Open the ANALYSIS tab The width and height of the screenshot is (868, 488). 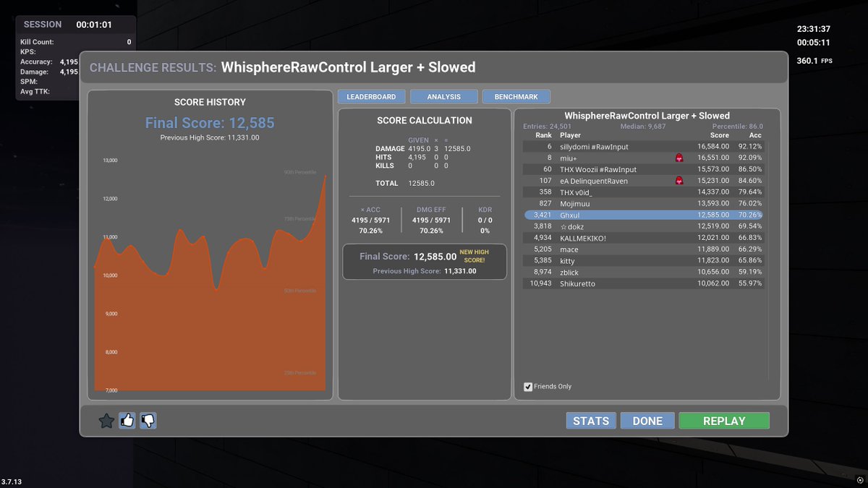coord(444,96)
